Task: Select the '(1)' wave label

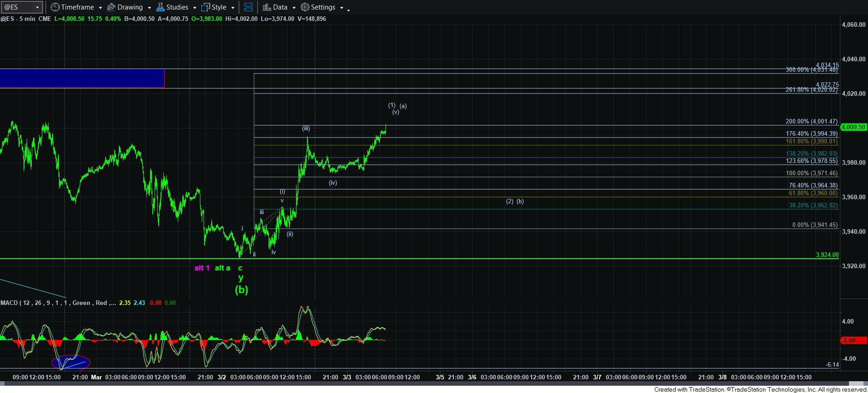Action: tap(392, 105)
